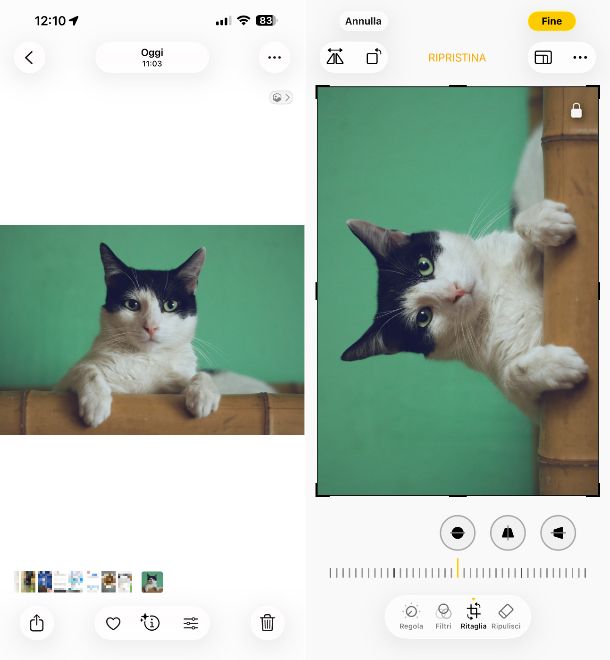Select the vertical perspective adjustment

coord(507,533)
